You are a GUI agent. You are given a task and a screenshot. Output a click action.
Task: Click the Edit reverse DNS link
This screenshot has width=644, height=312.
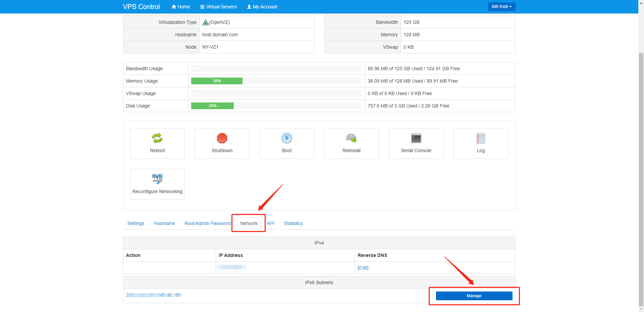(363, 268)
